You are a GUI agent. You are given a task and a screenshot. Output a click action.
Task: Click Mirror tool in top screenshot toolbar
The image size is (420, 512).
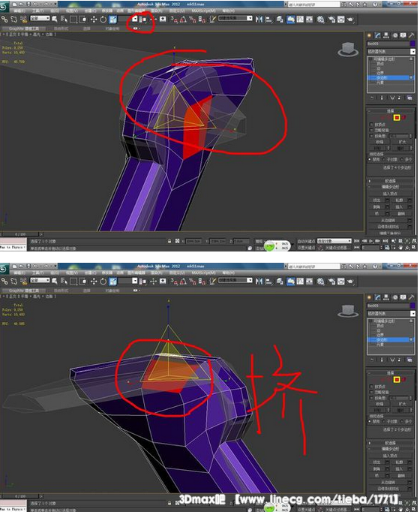(x=259, y=20)
